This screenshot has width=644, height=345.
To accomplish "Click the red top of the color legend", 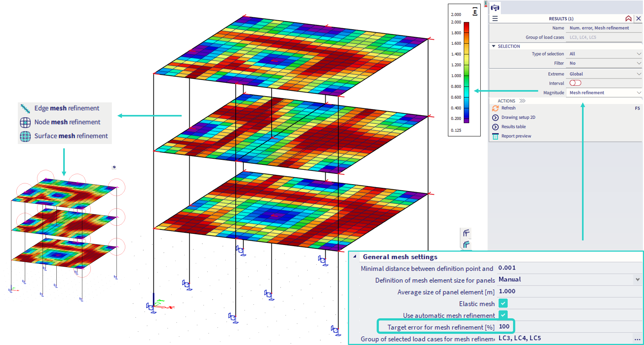I will [x=466, y=25].
